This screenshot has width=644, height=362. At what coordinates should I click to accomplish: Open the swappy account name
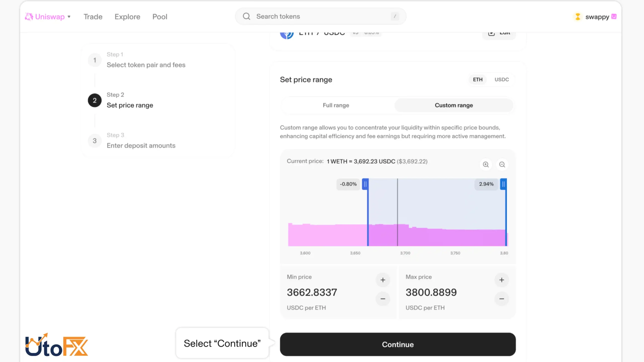[x=597, y=17]
